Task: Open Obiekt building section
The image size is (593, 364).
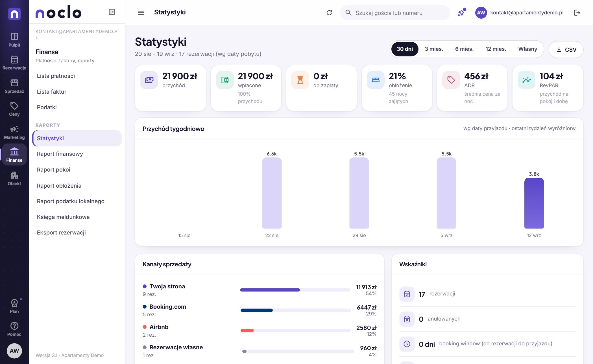Action: pyautogui.click(x=14, y=179)
